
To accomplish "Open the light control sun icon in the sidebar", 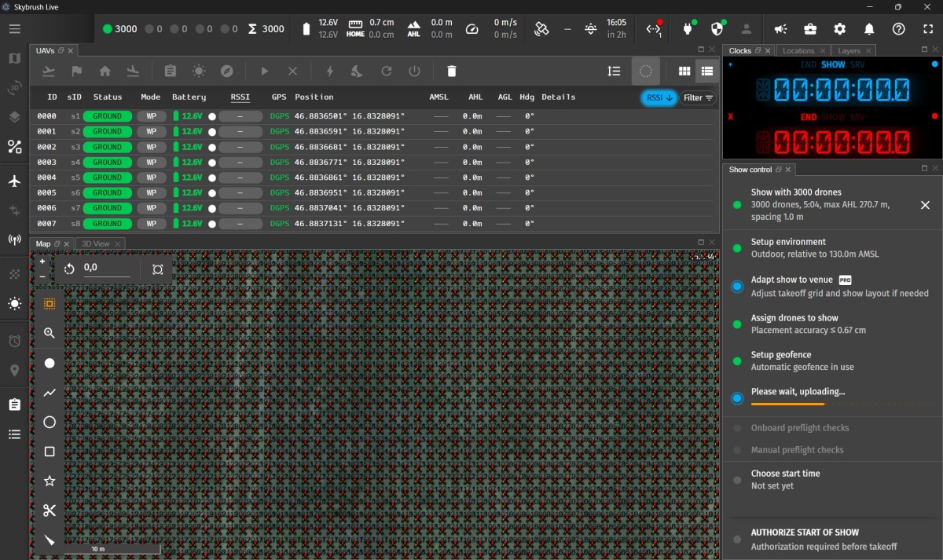I will (x=13, y=303).
